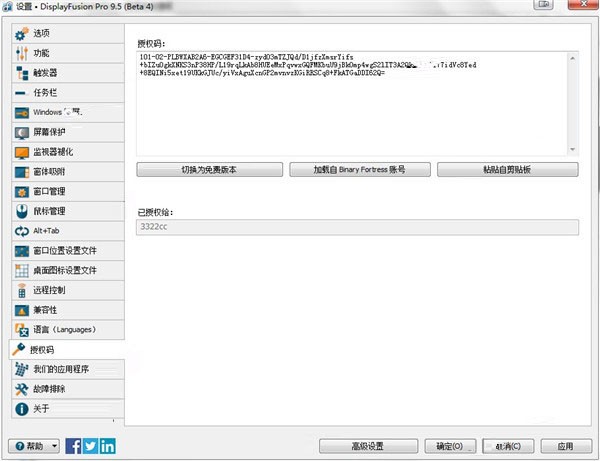Confirm with 确定(O) button
The image size is (600, 461).
tap(450, 446)
